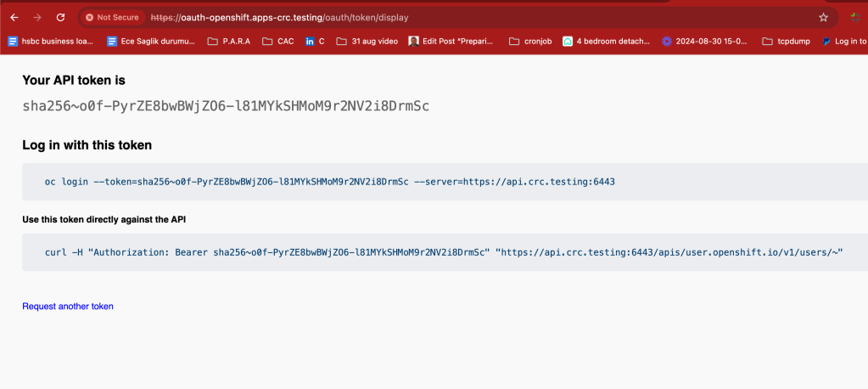Open the P.A.R.A bookmarks folder

[228, 41]
